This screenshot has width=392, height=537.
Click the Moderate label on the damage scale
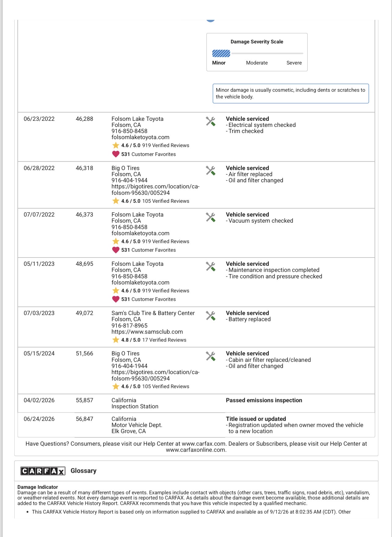pos(257,63)
